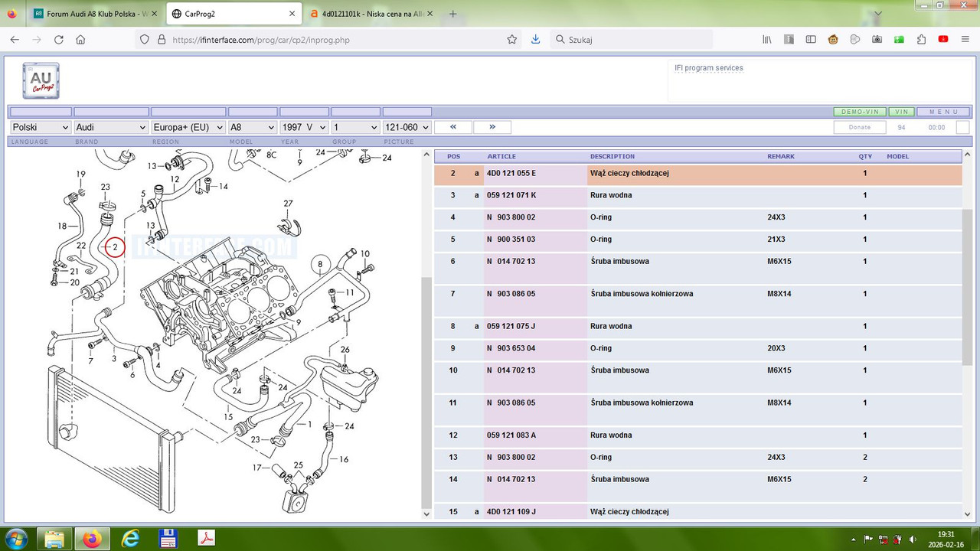Select article 4D0 121 109 J
Image resolution: width=980 pixels, height=551 pixels.
tap(511, 511)
